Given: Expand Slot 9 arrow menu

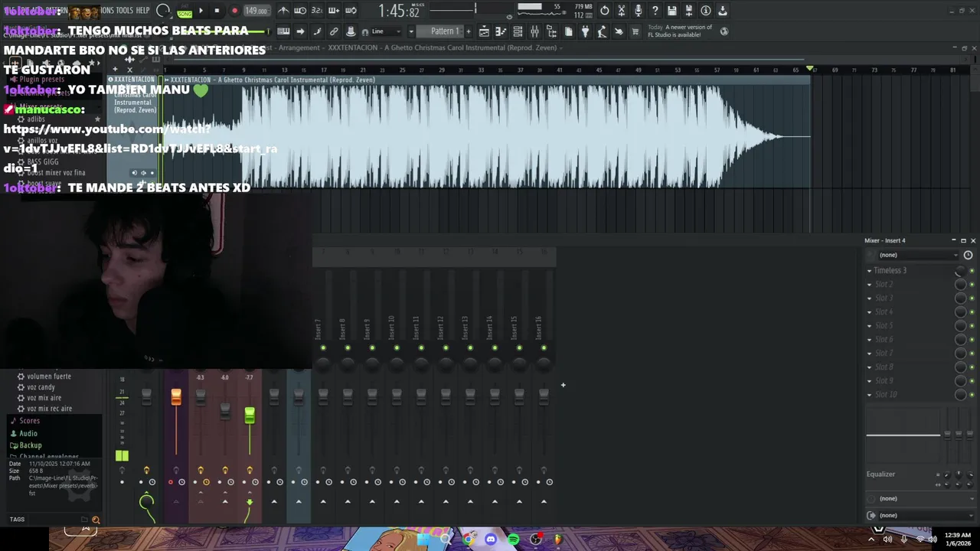Looking at the screenshot, I should point(869,381).
